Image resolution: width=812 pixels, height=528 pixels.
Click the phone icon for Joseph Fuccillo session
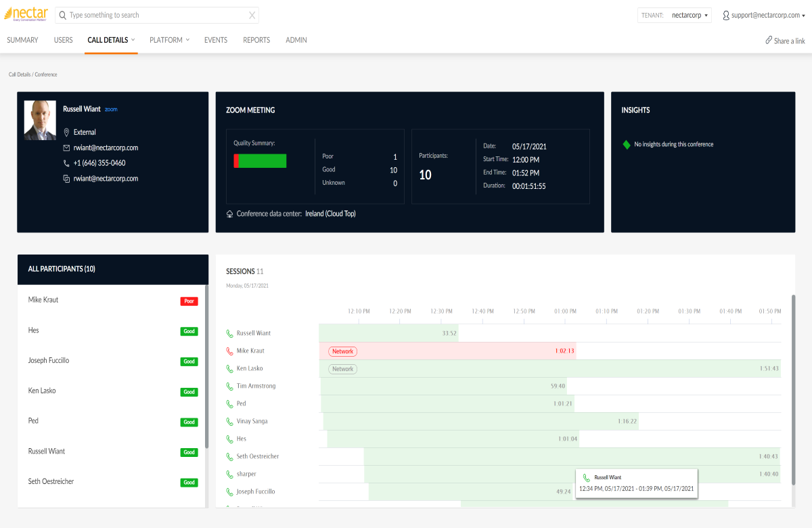(229, 492)
